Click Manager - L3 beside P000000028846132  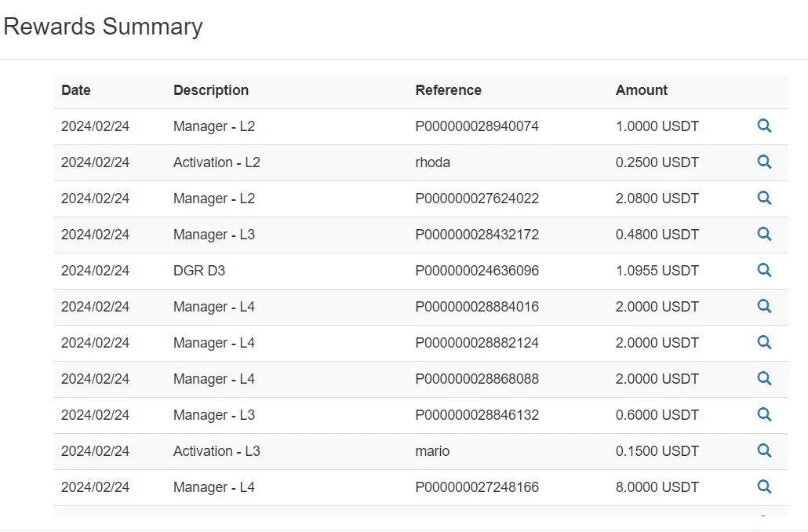[214, 415]
